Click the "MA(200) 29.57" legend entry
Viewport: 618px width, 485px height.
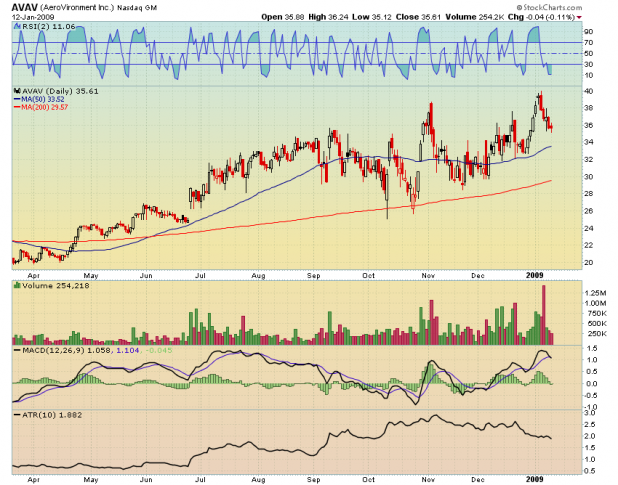point(45,107)
